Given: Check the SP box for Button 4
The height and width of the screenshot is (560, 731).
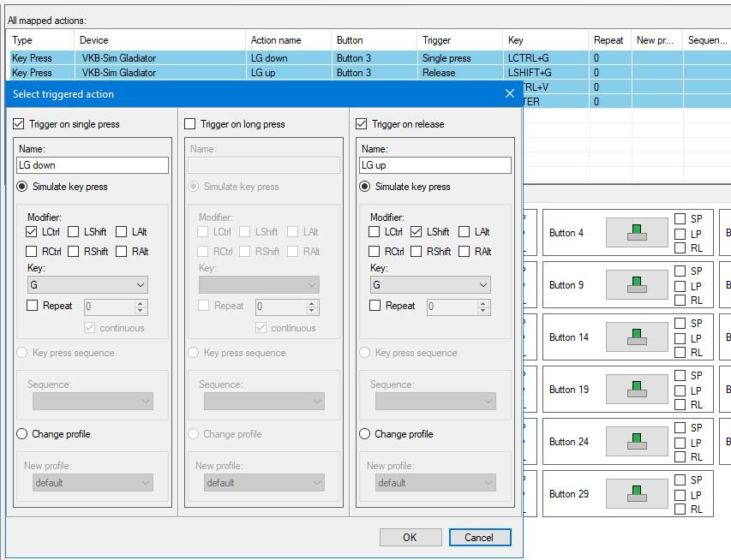Looking at the screenshot, I should 680,218.
